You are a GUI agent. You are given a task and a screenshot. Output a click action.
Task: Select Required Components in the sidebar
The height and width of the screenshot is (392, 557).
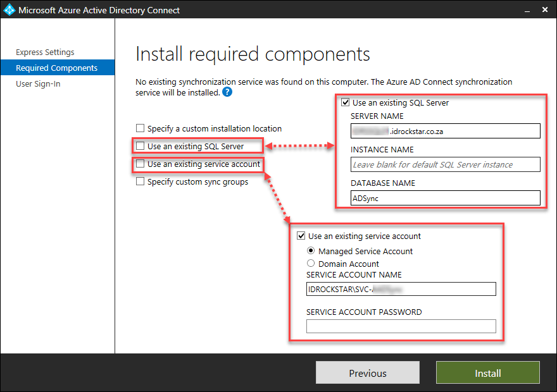point(58,68)
